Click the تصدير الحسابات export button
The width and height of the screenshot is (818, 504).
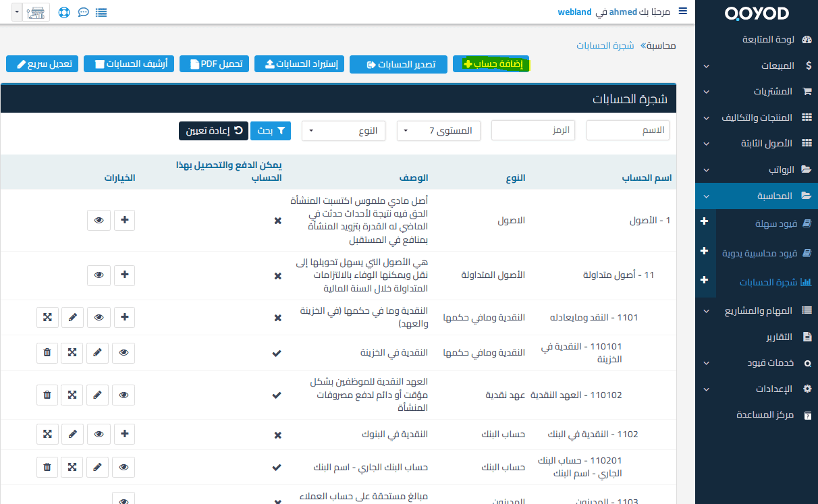point(398,65)
